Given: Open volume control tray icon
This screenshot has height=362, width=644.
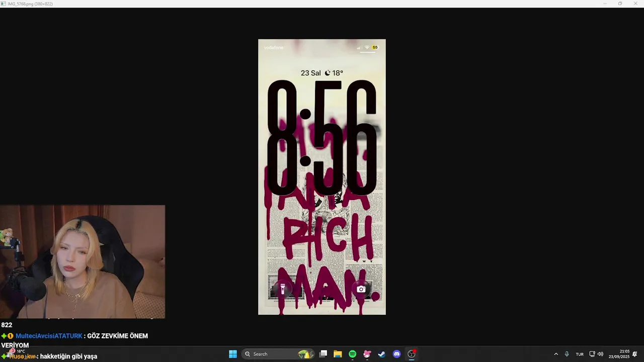Looking at the screenshot, I should click(600, 354).
